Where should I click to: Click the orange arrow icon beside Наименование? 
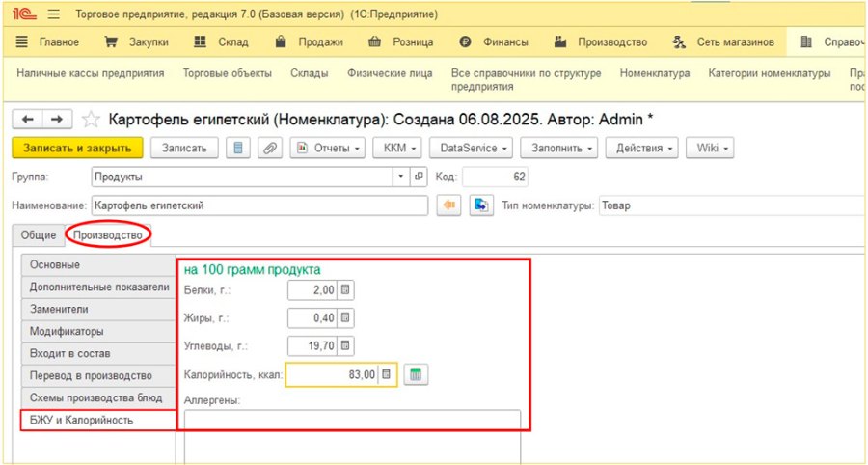(448, 205)
